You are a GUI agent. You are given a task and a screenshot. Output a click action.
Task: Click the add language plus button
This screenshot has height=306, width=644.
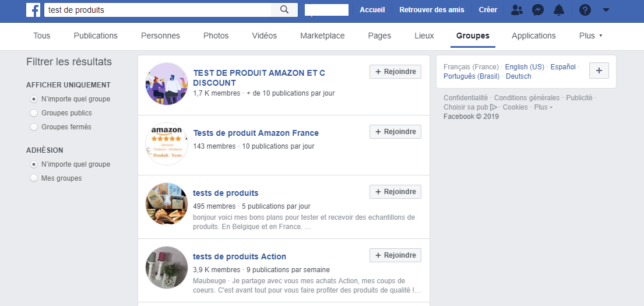[x=599, y=71]
